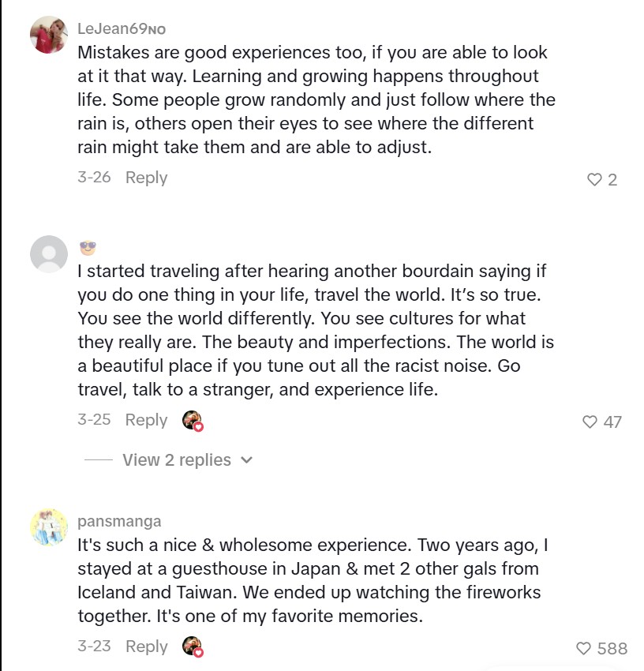Click the pansmanga guesthouse comment text

point(308,580)
